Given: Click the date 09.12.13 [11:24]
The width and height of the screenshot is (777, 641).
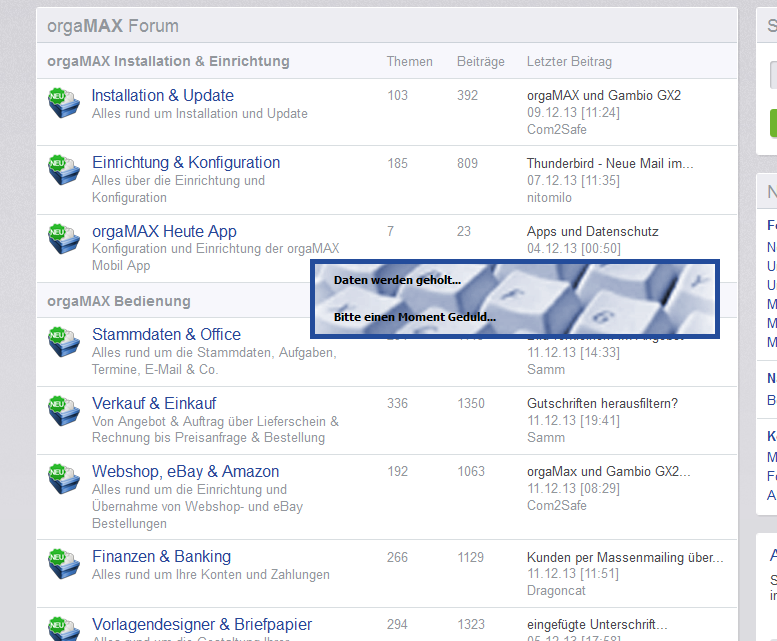Looking at the screenshot, I should click(x=573, y=112).
